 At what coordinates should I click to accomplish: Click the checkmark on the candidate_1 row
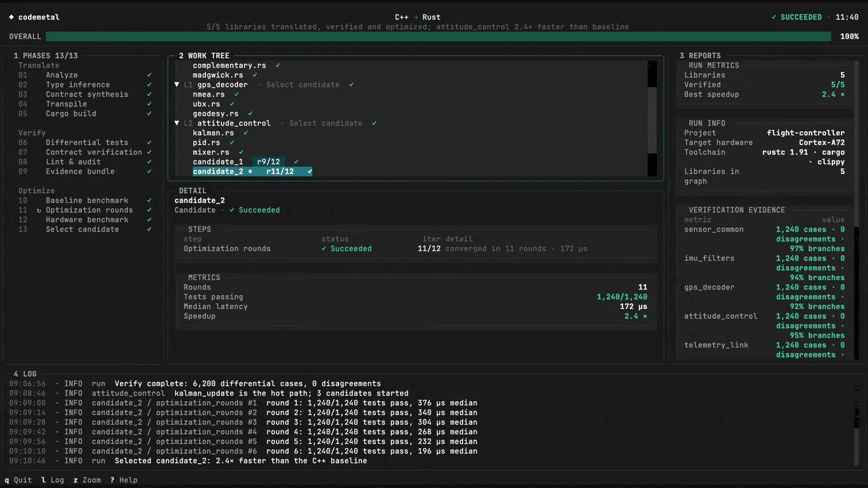coord(296,162)
